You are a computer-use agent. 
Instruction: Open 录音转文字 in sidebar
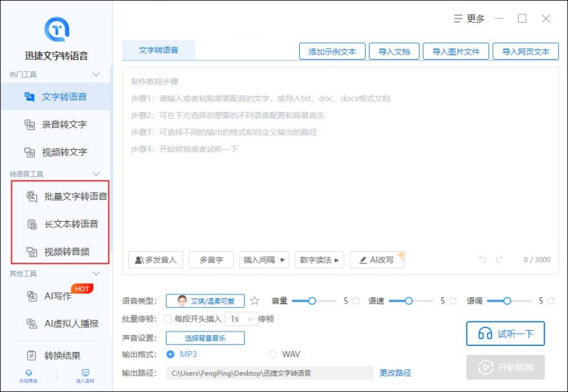click(57, 125)
